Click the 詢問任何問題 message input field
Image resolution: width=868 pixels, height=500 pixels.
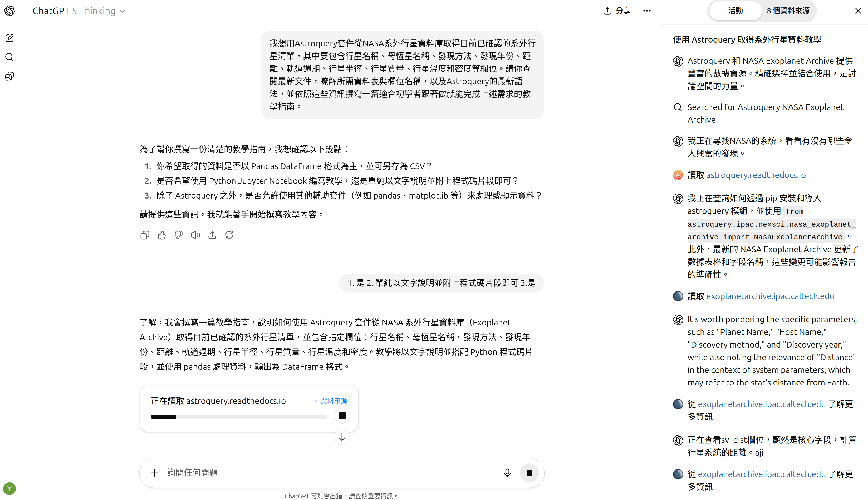tap(330, 473)
